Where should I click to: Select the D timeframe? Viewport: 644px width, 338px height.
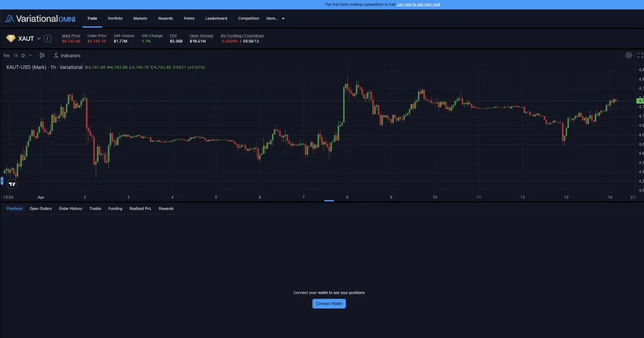coord(23,55)
